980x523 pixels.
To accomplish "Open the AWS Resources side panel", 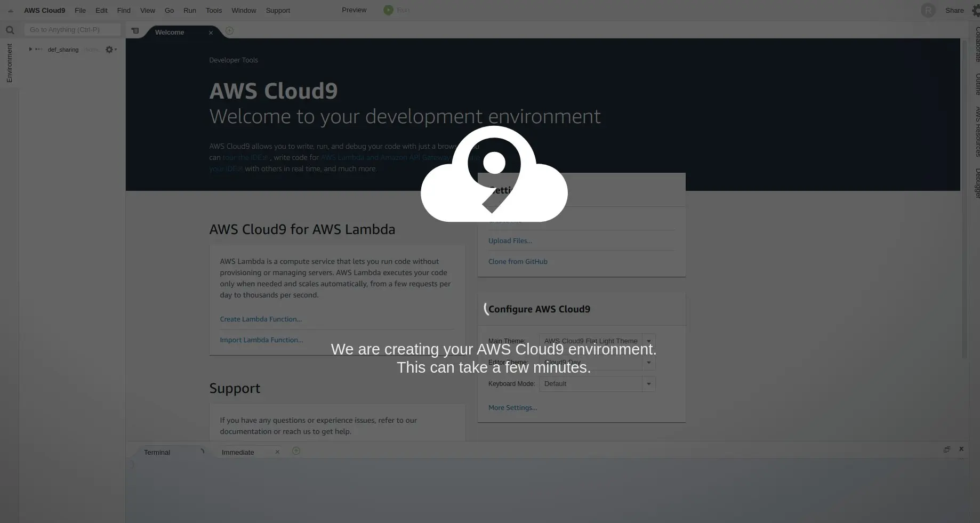I will tap(977, 131).
